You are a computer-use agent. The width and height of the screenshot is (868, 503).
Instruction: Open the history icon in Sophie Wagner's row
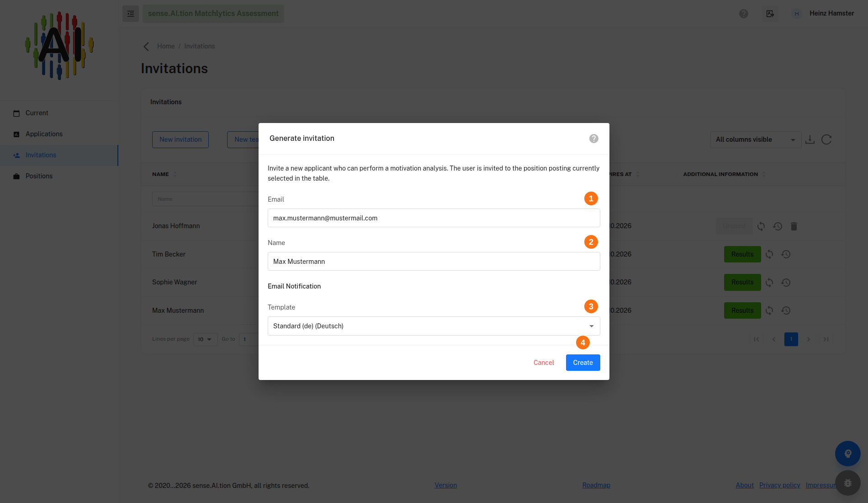tap(786, 283)
